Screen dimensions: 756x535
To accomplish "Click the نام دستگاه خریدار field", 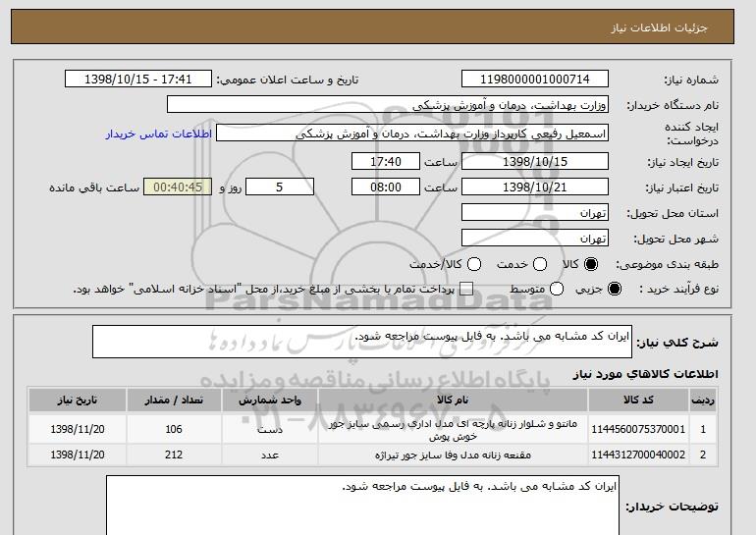I will pyautogui.click(x=388, y=104).
